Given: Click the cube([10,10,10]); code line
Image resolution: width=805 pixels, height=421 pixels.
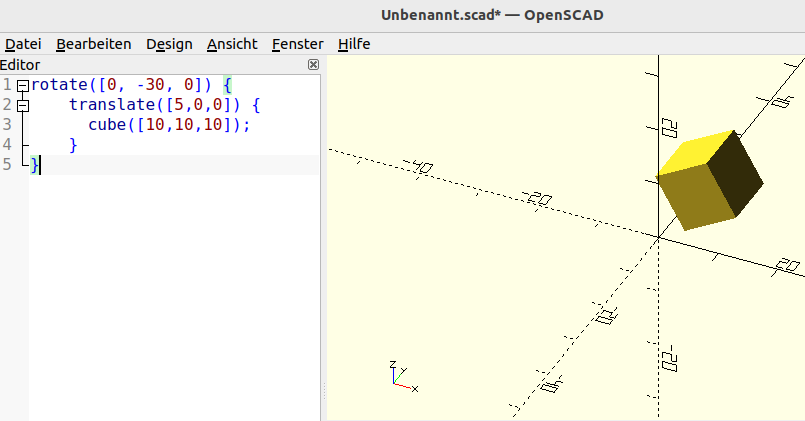Looking at the screenshot, I should coord(169,125).
